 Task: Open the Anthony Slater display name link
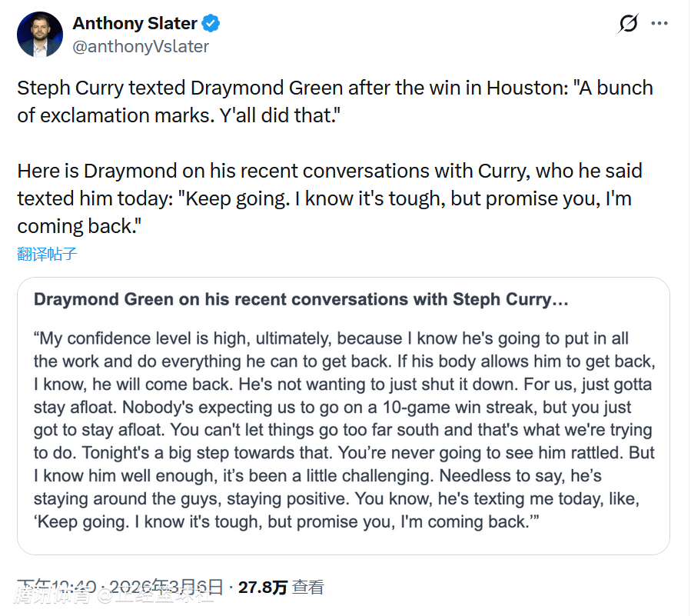[x=135, y=24]
